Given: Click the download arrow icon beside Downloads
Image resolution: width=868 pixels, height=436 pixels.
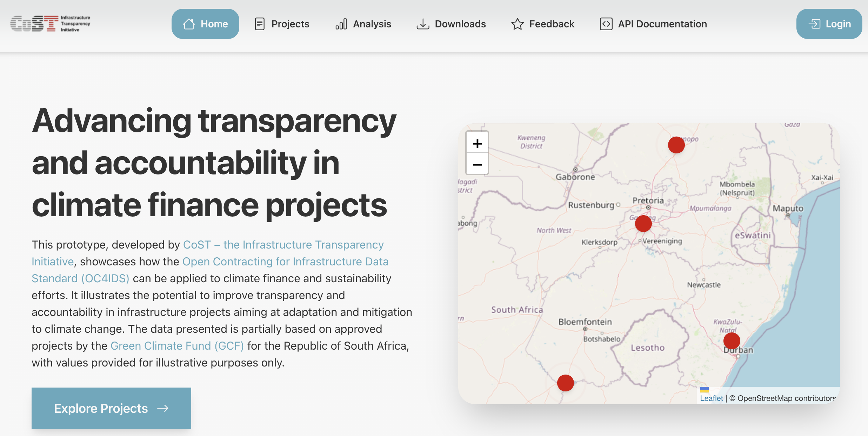Looking at the screenshot, I should [x=423, y=24].
